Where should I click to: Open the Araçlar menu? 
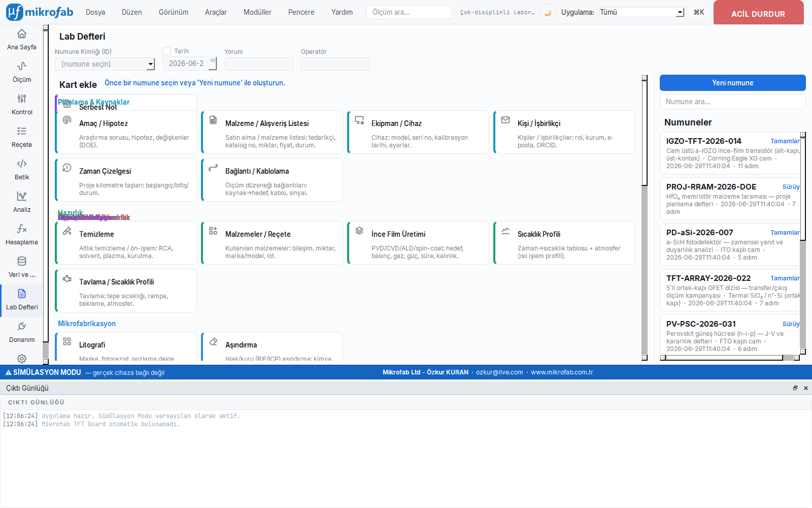[x=216, y=12]
